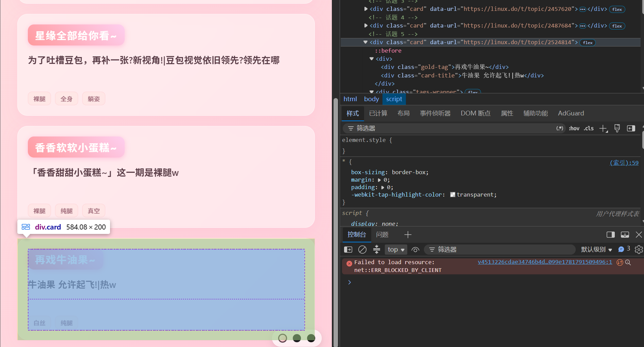The image size is (644, 347).
Task: Click the console filter settings icon beside the top selector
Action: pos(377,250)
